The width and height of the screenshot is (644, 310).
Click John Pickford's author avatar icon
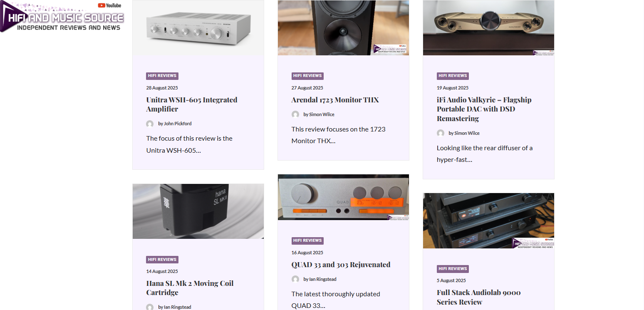pyautogui.click(x=150, y=124)
